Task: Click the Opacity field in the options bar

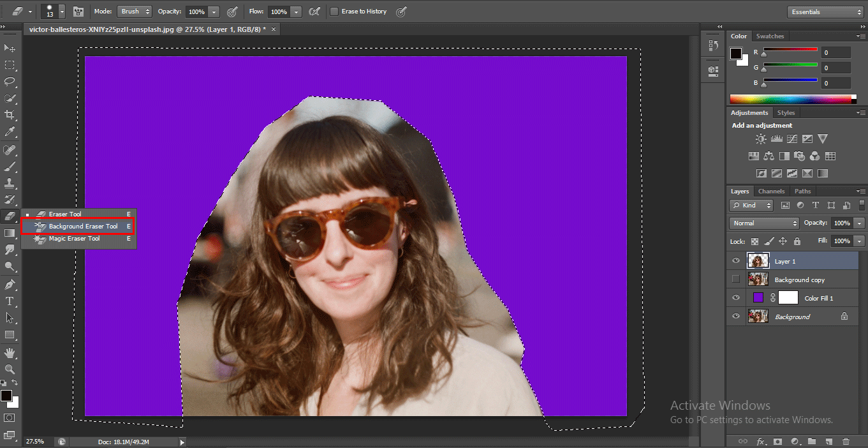Action: 196,11
